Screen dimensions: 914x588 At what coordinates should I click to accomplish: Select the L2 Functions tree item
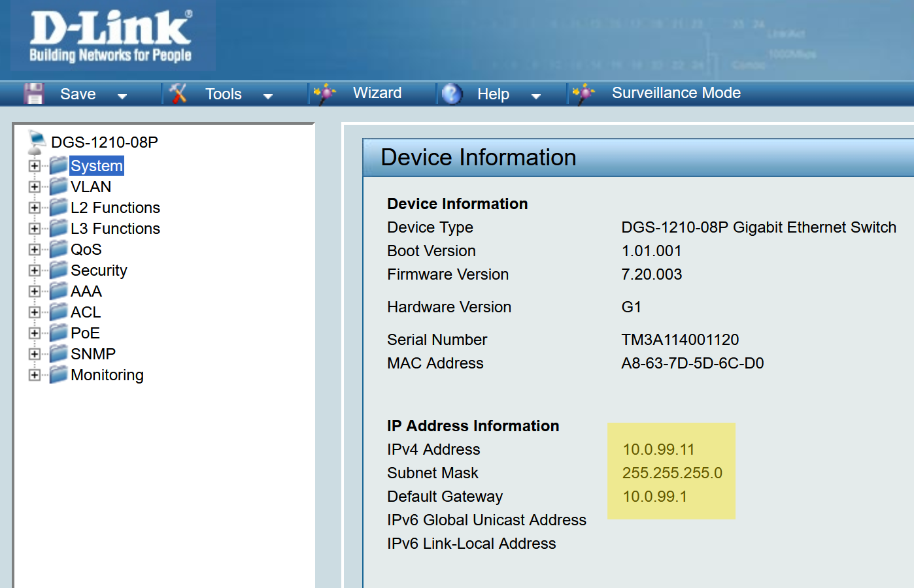115,208
